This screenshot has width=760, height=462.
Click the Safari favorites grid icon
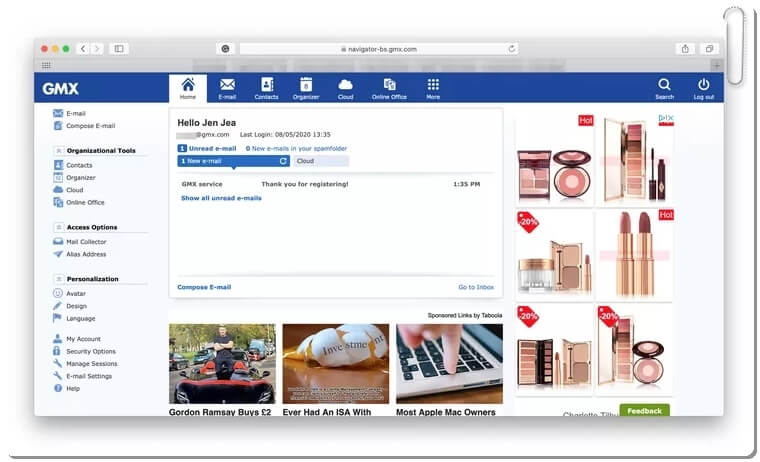pyautogui.click(x=46, y=65)
